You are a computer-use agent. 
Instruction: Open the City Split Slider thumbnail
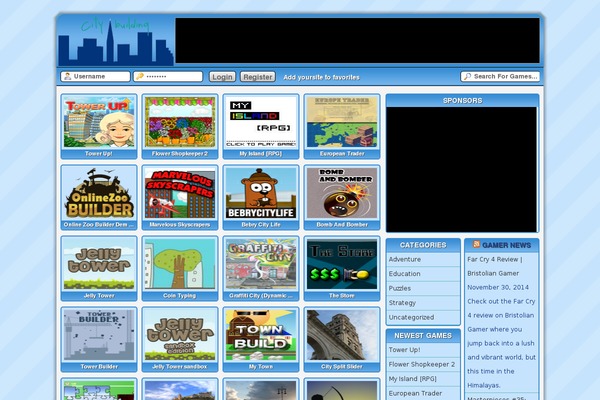[x=342, y=335]
